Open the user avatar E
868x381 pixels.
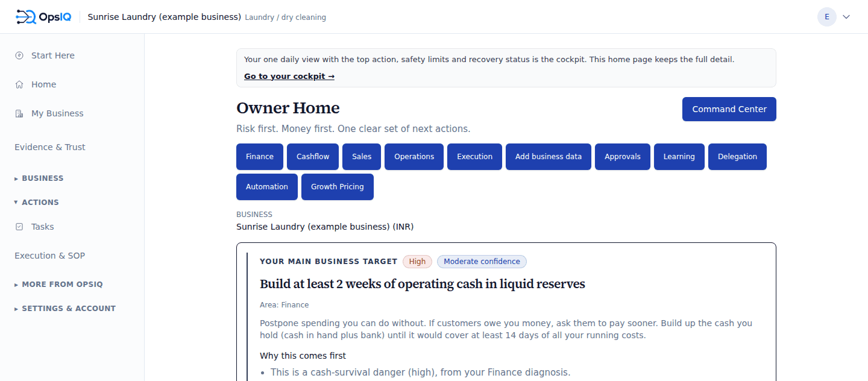coord(827,17)
